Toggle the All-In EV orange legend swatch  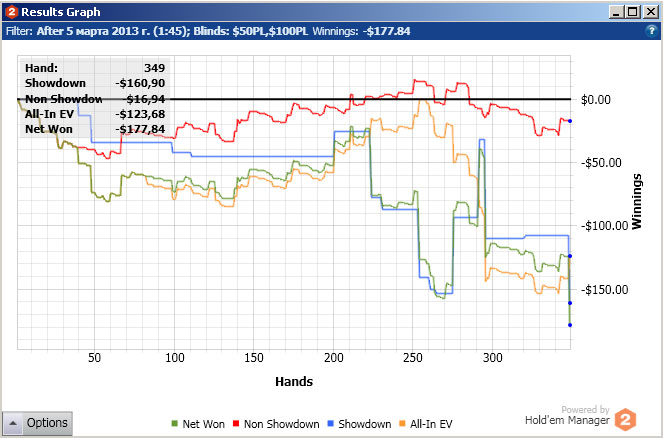pos(402,423)
